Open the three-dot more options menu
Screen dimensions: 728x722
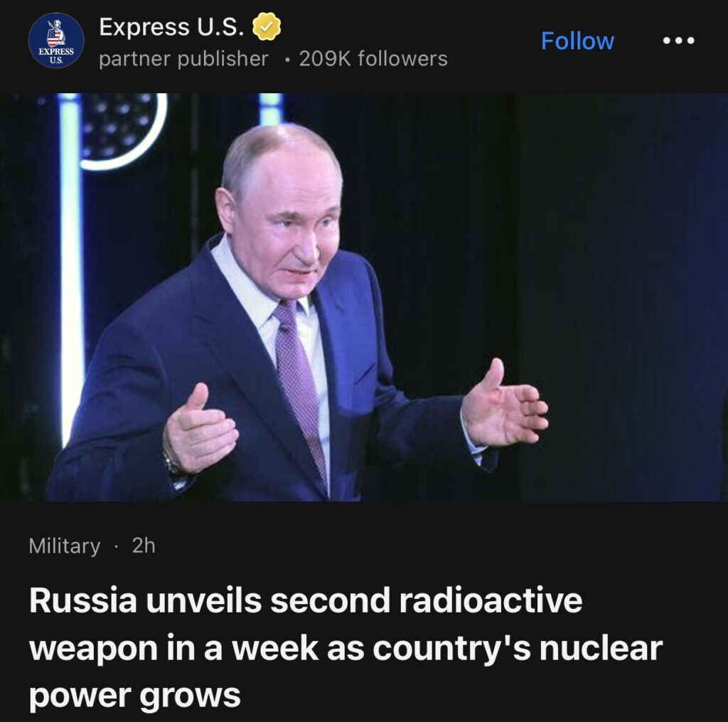[x=678, y=41]
